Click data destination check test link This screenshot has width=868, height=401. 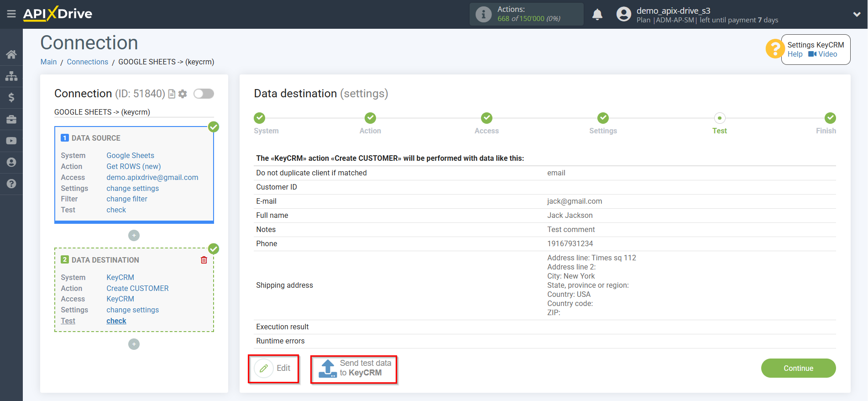(116, 321)
